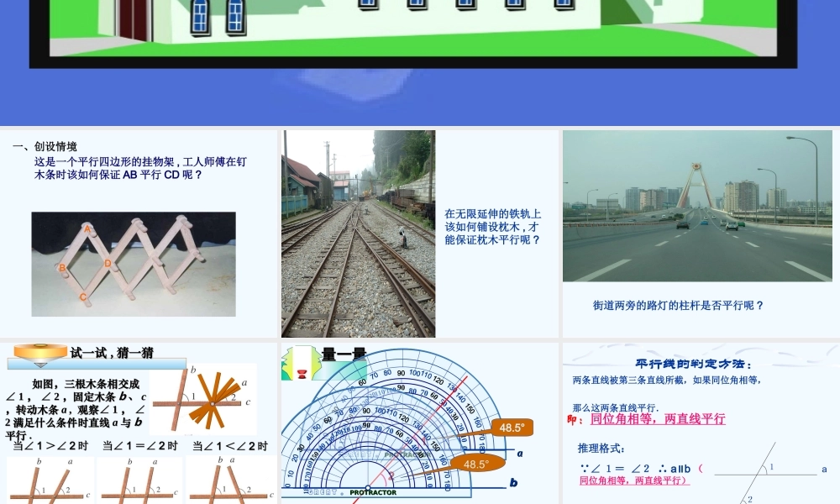
Task: Open the railway tracks slide thumbnail
Action: click(x=419, y=234)
